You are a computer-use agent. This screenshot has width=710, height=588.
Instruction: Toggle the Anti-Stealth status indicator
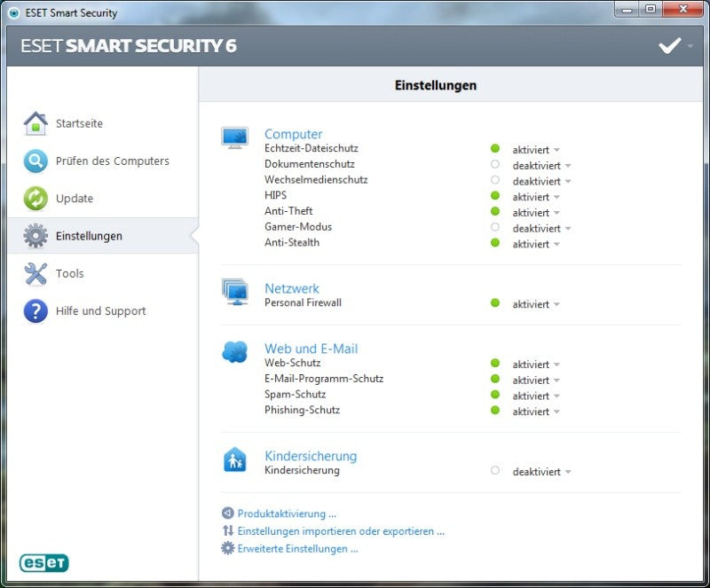495,243
